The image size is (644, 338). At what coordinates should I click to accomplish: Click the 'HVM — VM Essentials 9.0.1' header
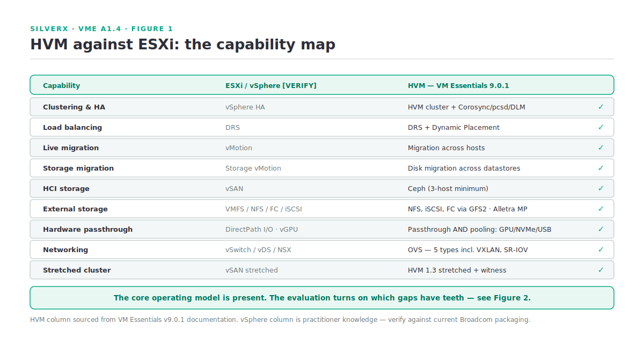click(458, 85)
